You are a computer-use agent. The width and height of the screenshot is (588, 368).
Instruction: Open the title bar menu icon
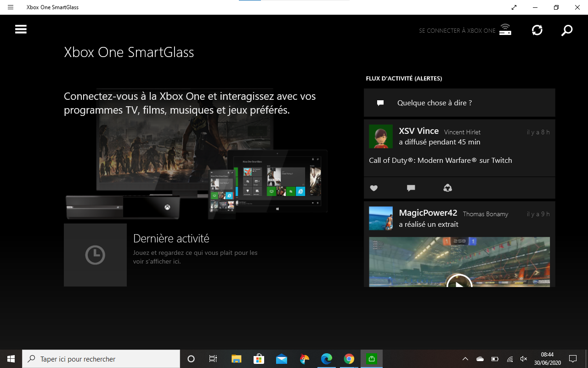tap(11, 7)
